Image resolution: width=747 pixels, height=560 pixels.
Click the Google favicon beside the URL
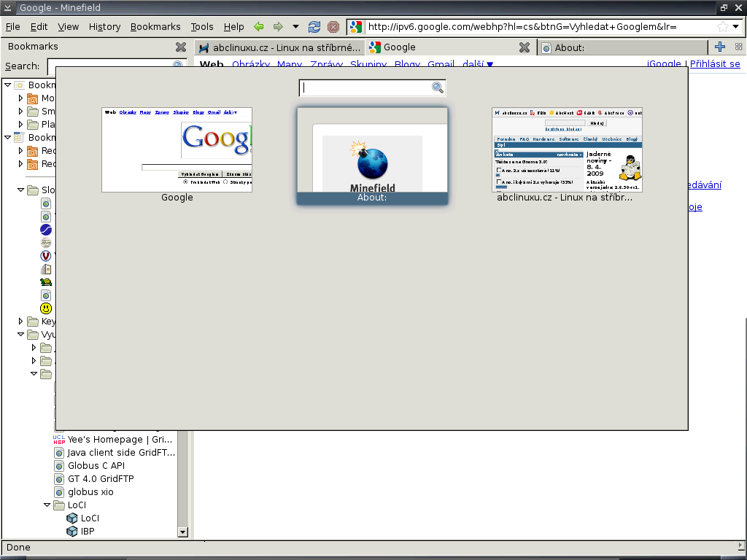[x=356, y=27]
